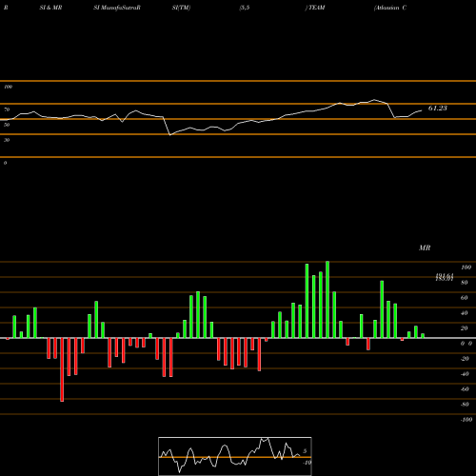The height and width of the screenshot is (476, 476).
Task: Click the "-10" label in mini chart
Action: (307, 463)
